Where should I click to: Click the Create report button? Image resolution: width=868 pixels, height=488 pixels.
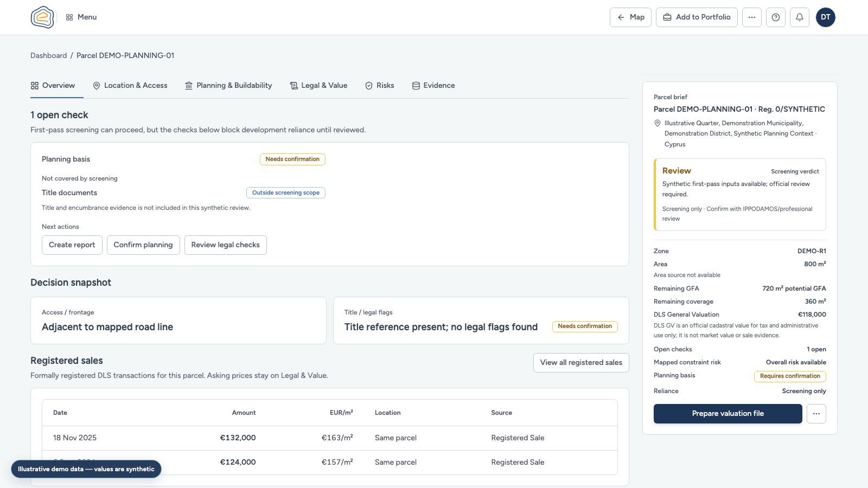[72, 245]
